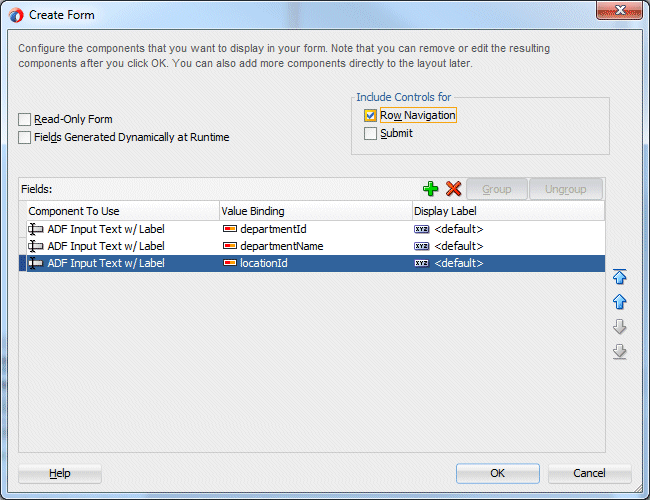The height and width of the screenshot is (500, 650).
Task: Click the locationId value binding cell
Action: pos(316,263)
